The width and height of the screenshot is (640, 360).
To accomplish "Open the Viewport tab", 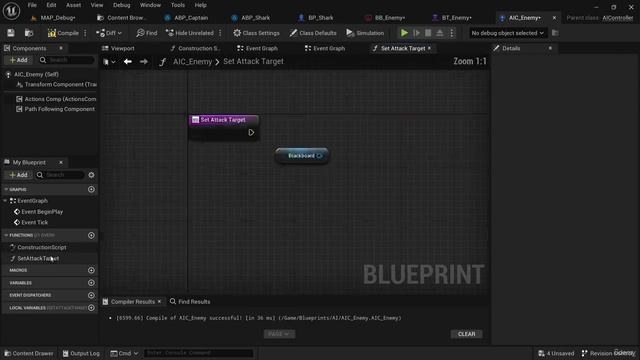I will [x=118, y=48].
